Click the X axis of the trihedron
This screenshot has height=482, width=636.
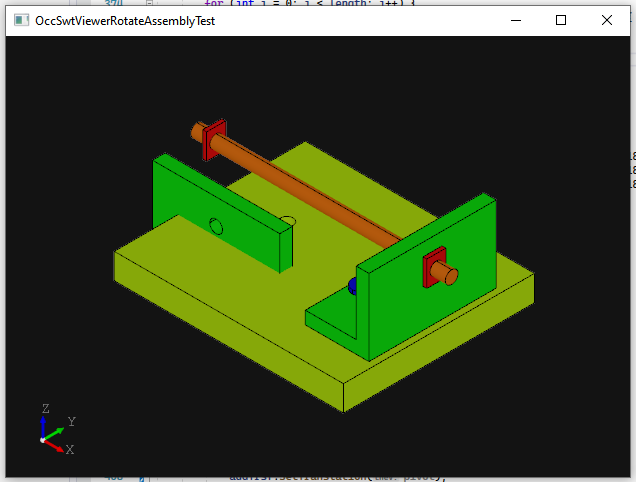[x=55, y=446]
